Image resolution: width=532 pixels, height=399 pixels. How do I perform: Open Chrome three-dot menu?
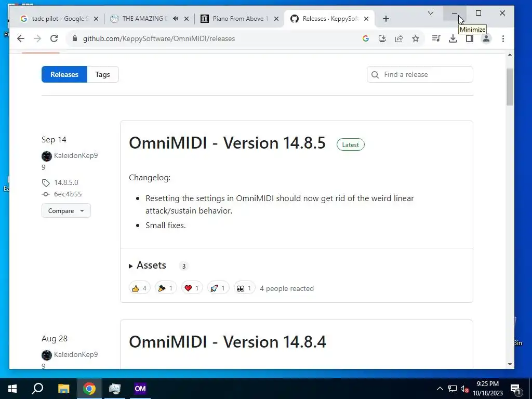pyautogui.click(x=503, y=38)
